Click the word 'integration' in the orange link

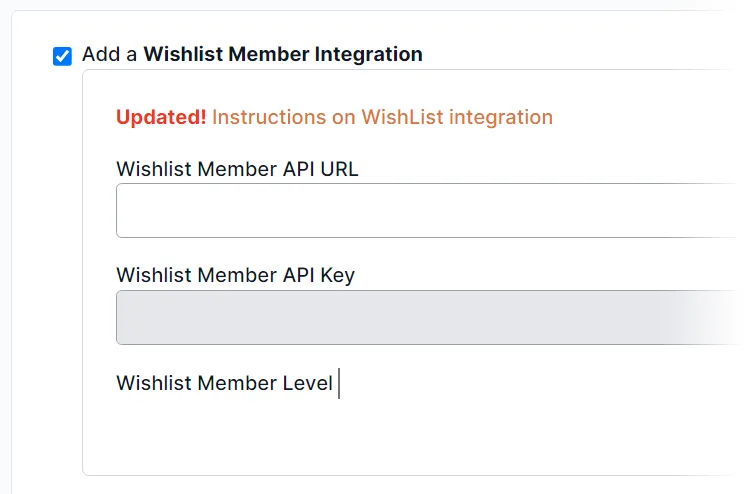[x=501, y=117]
